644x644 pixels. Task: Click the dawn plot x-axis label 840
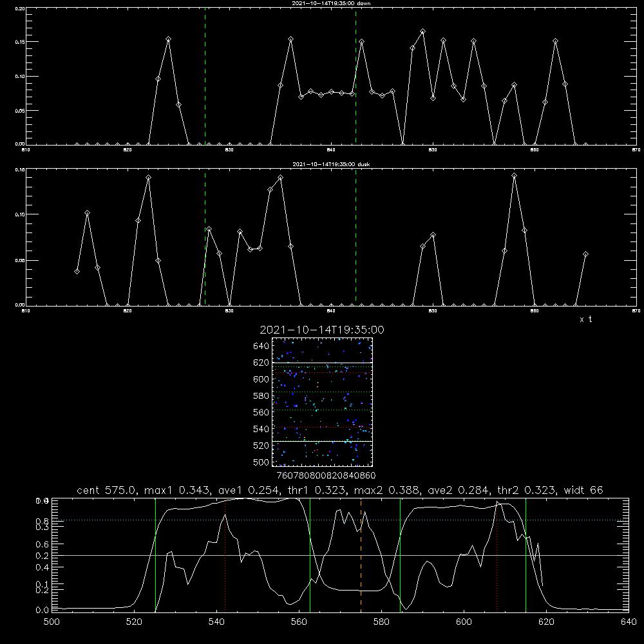pos(331,150)
